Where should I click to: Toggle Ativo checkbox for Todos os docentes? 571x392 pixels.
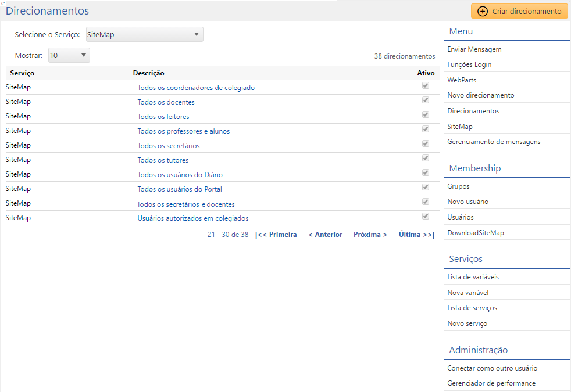point(426,100)
